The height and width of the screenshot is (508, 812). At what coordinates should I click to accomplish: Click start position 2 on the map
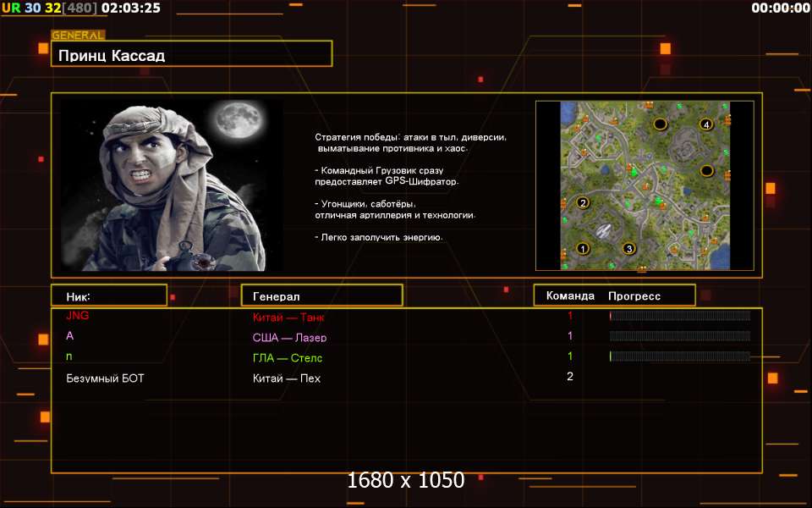(582, 203)
